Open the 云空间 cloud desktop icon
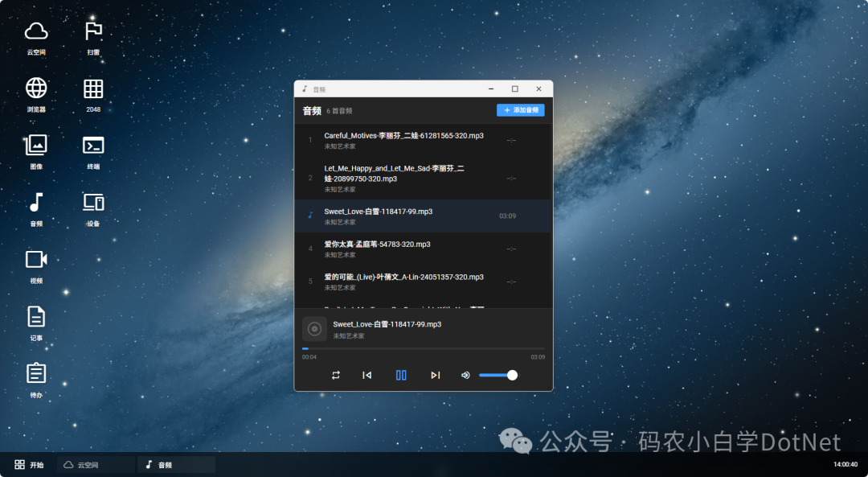This screenshot has width=868, height=477. coord(36,37)
